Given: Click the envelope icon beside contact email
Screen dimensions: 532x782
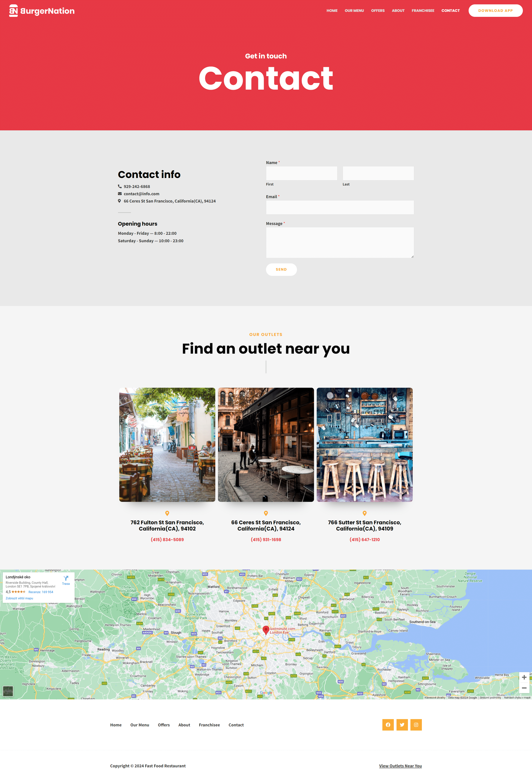Looking at the screenshot, I should 120,194.
